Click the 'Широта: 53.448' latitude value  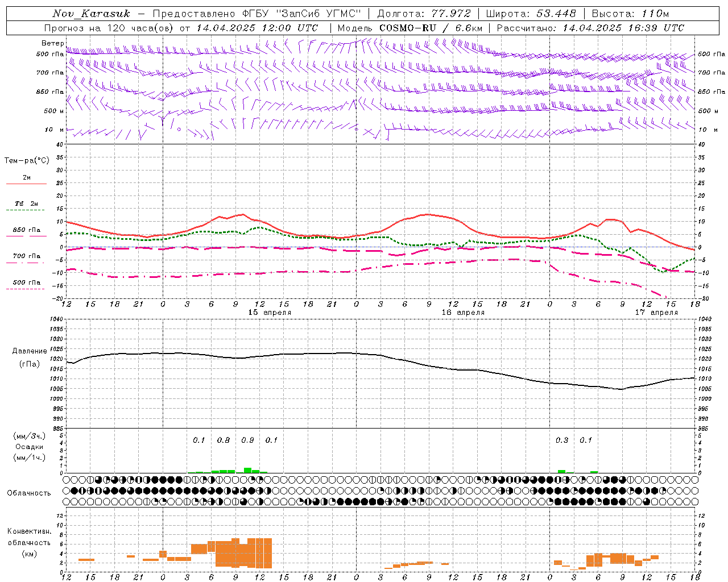click(x=531, y=14)
